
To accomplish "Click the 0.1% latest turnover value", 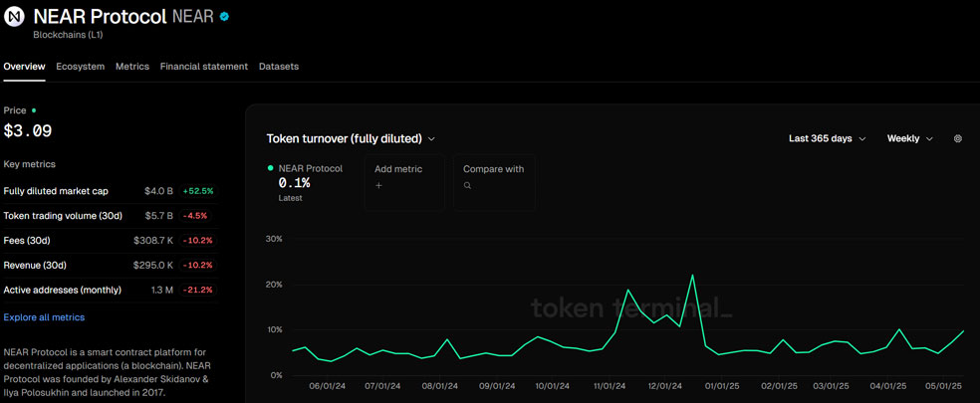I will pos(295,183).
